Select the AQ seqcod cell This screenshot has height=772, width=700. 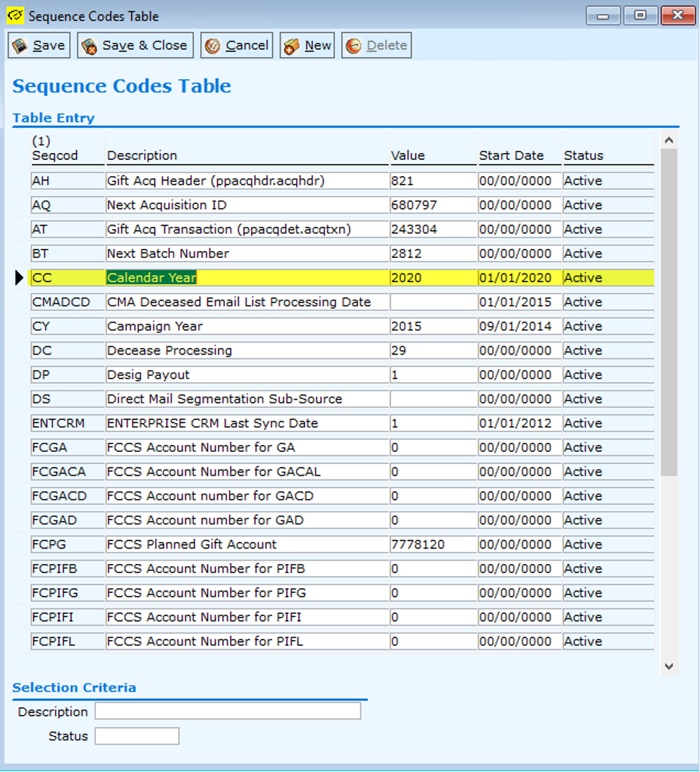[68, 205]
